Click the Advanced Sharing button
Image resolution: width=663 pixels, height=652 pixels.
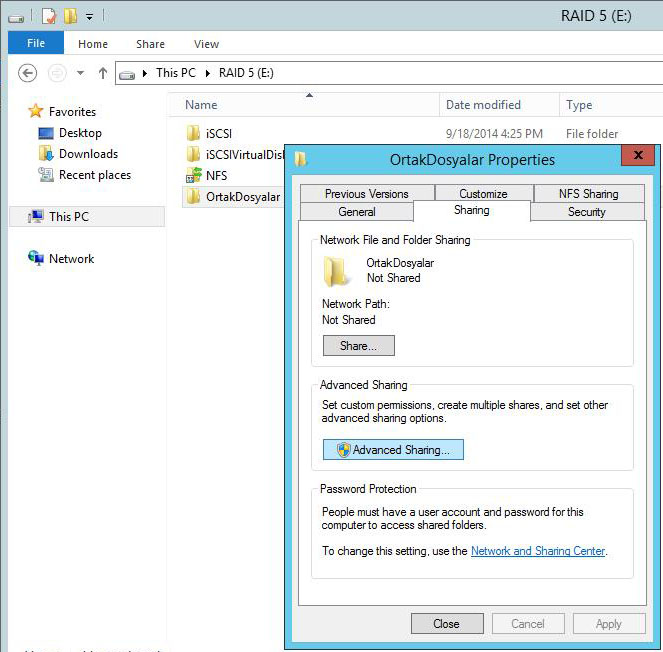coord(393,450)
